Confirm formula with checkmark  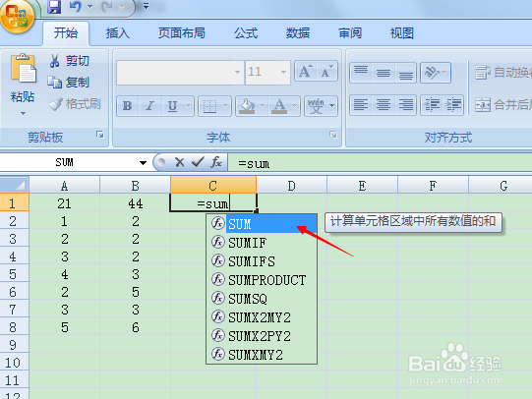pyautogui.click(x=198, y=162)
